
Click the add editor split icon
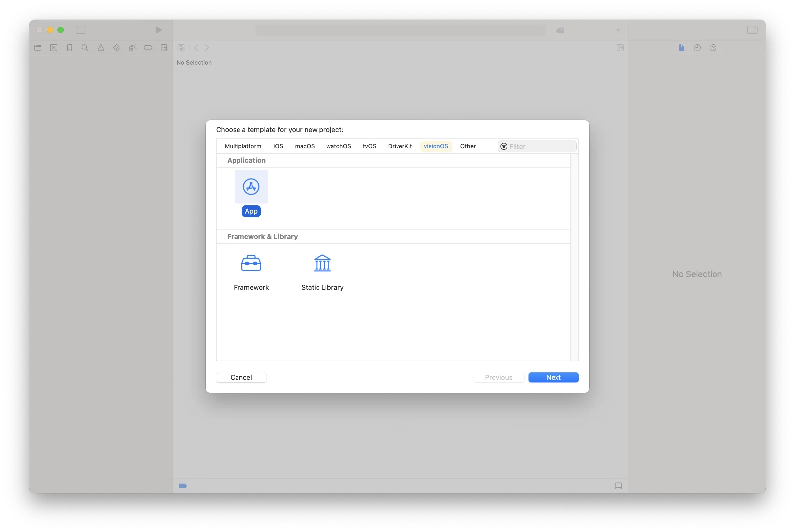pyautogui.click(x=620, y=48)
